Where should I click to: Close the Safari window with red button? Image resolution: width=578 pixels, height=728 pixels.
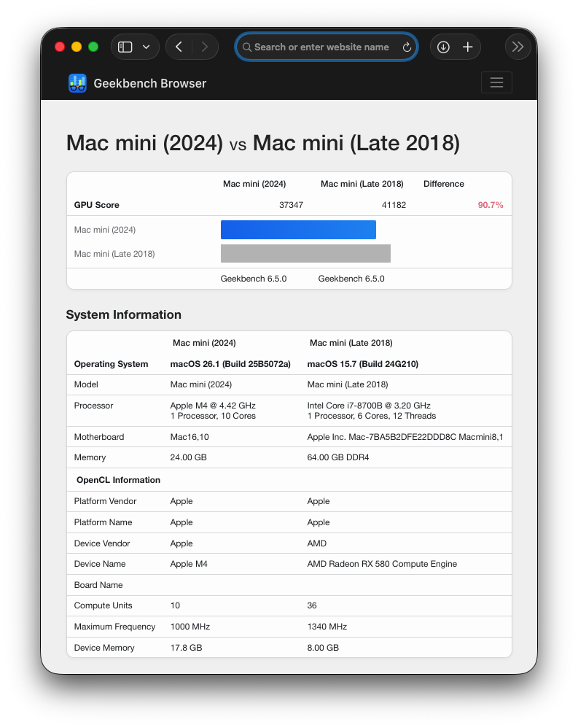pyautogui.click(x=60, y=47)
